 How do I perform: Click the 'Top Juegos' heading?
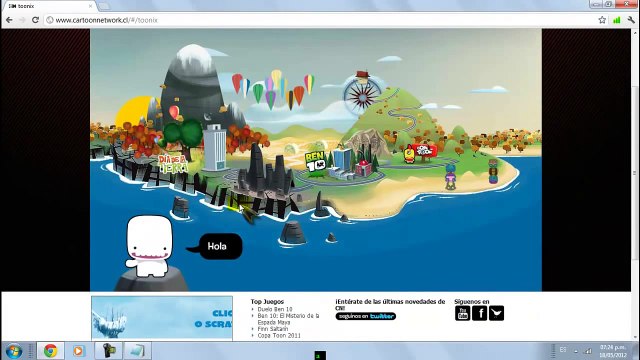pos(267,302)
